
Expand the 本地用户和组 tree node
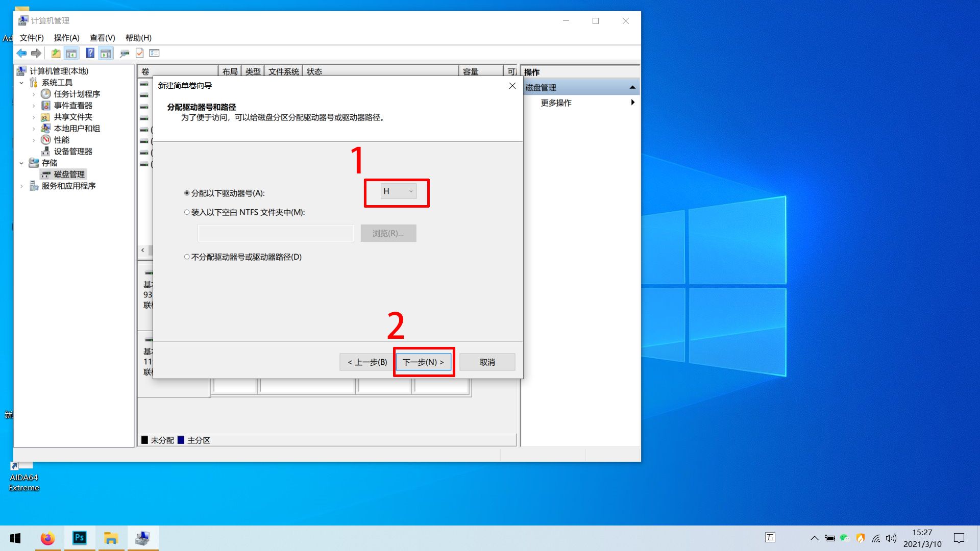[x=34, y=129]
